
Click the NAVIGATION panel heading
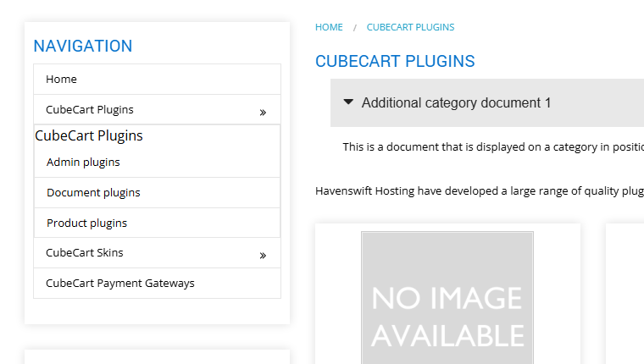pyautogui.click(x=83, y=46)
